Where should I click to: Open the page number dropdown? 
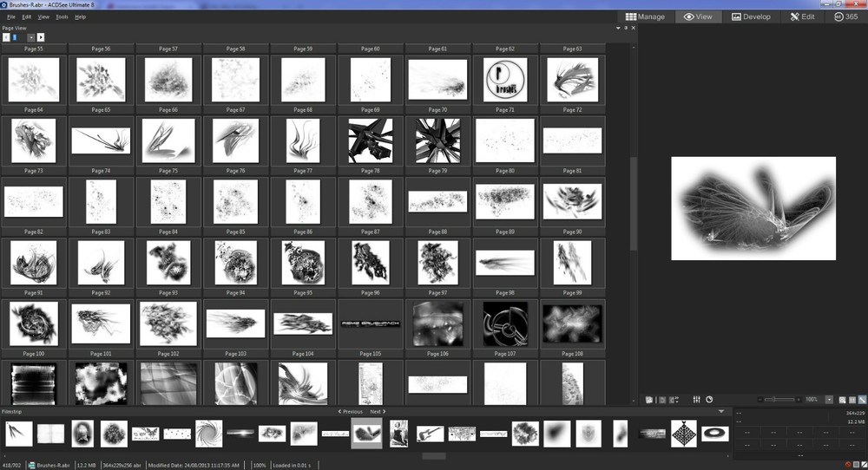[x=31, y=37]
